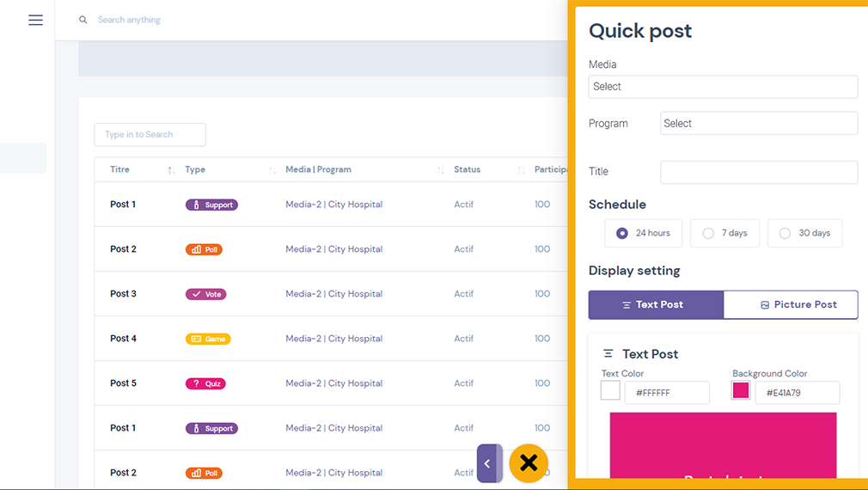Sort the Media | Program column
This screenshot has width=868, height=490.
[441, 170]
